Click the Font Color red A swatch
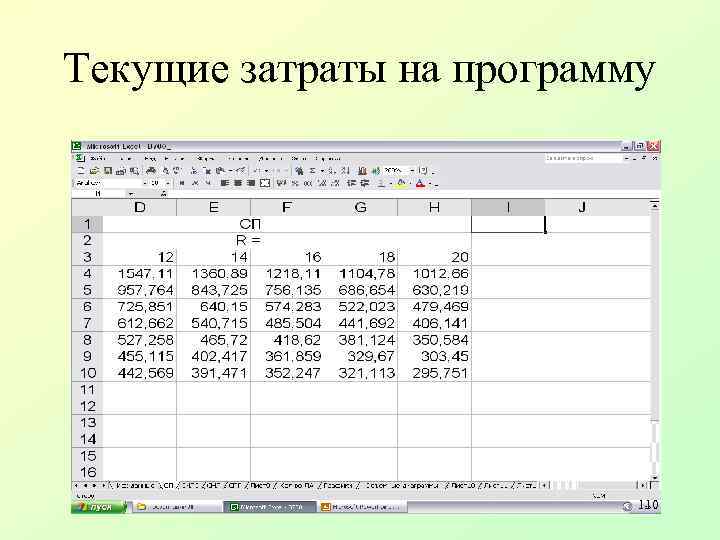The width and height of the screenshot is (720, 540). pyautogui.click(x=420, y=183)
